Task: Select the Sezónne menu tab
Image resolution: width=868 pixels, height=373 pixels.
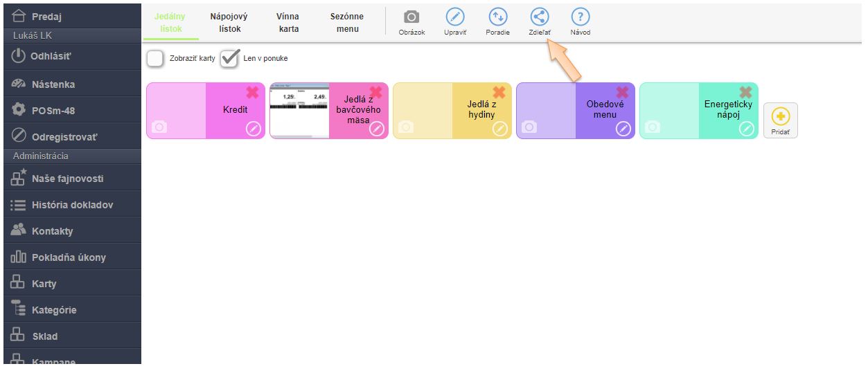Action: [x=347, y=23]
